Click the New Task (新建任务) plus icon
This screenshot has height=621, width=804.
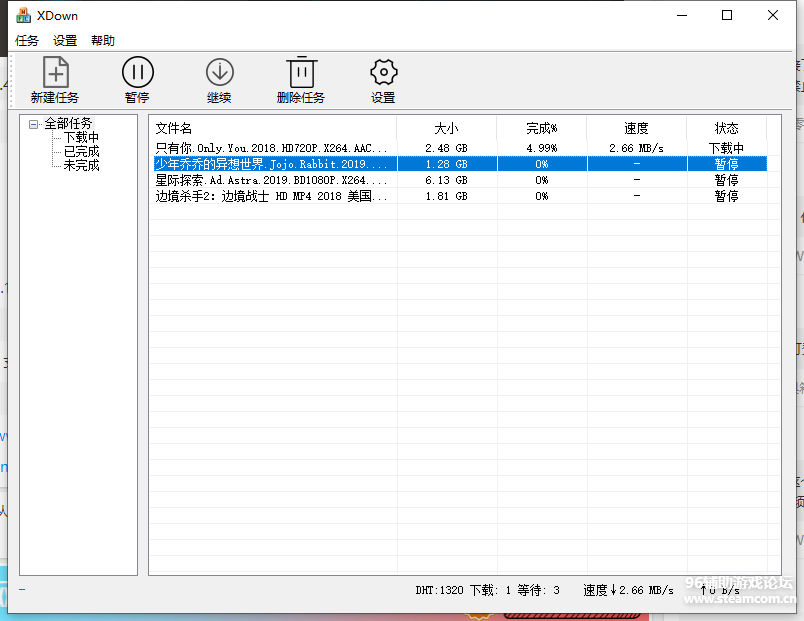(55, 73)
